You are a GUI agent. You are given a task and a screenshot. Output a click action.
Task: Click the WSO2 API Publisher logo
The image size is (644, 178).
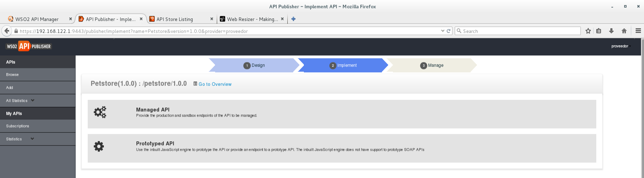point(29,46)
